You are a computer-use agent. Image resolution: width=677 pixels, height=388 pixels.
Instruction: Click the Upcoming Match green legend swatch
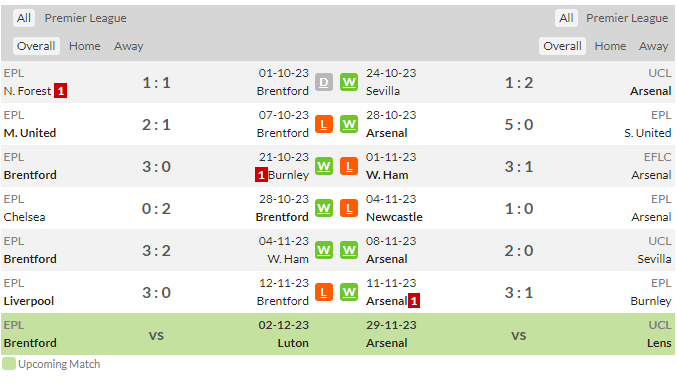tap(9, 363)
